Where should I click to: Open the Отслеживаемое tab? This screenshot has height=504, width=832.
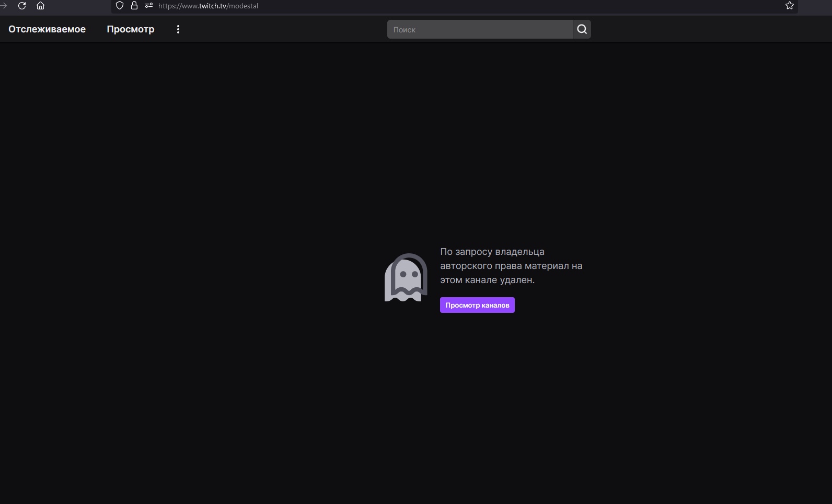pyautogui.click(x=47, y=29)
